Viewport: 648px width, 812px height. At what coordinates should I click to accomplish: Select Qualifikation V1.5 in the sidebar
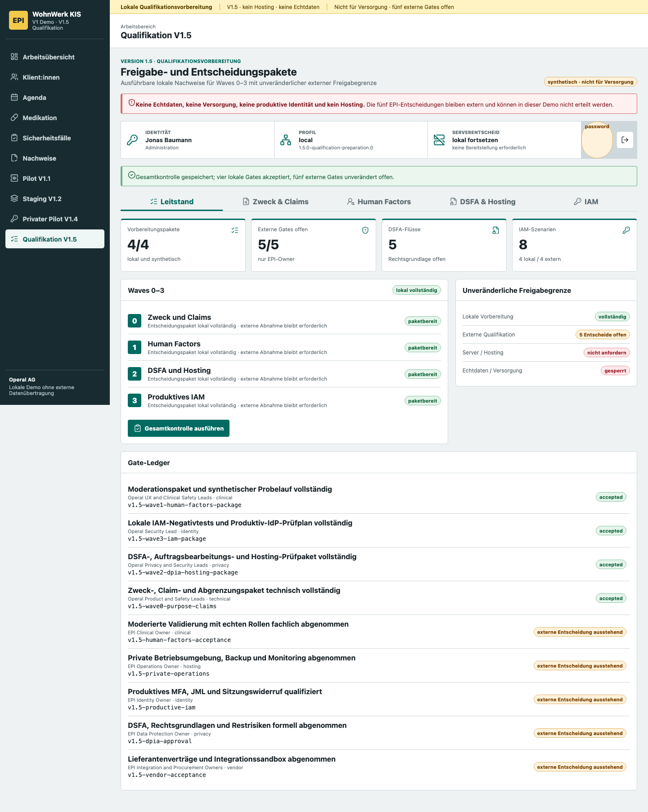click(x=55, y=239)
